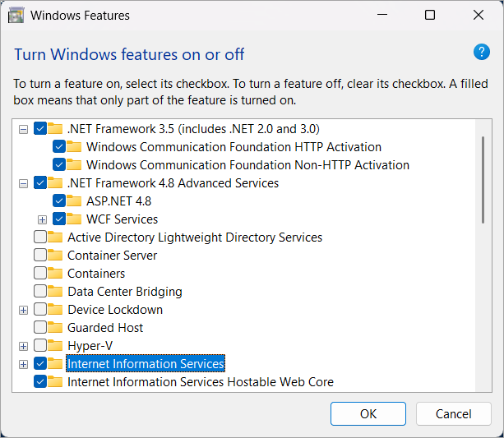The width and height of the screenshot is (504, 438).
Task: Click folder icon next to ASP.NET 4.8
Action: (x=74, y=201)
